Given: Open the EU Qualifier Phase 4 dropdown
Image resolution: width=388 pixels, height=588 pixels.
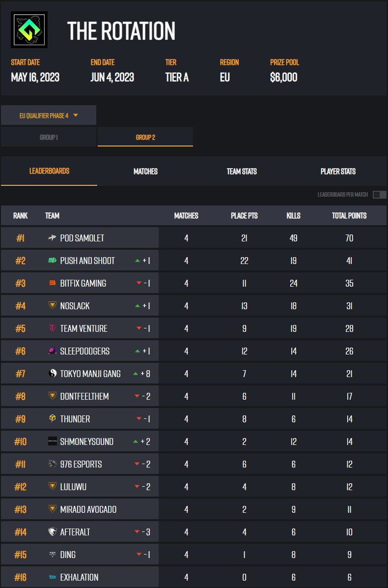Looking at the screenshot, I should 49,115.
